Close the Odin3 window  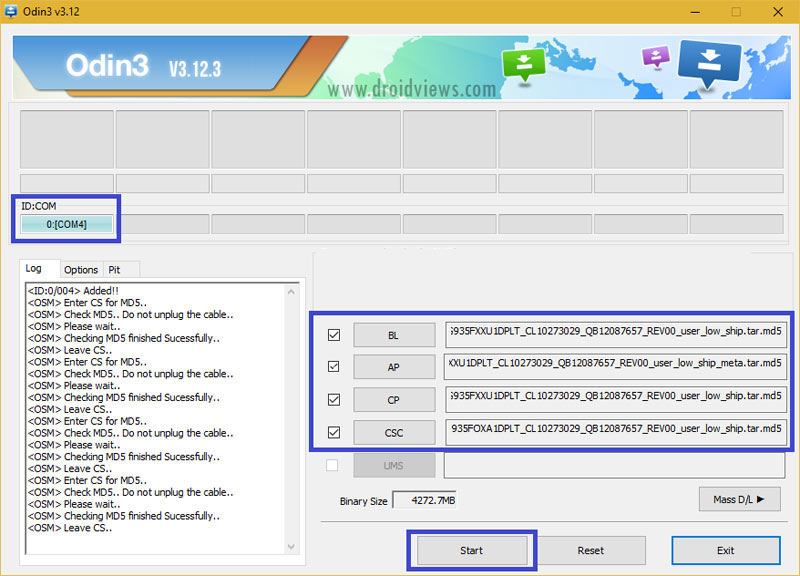click(x=778, y=12)
